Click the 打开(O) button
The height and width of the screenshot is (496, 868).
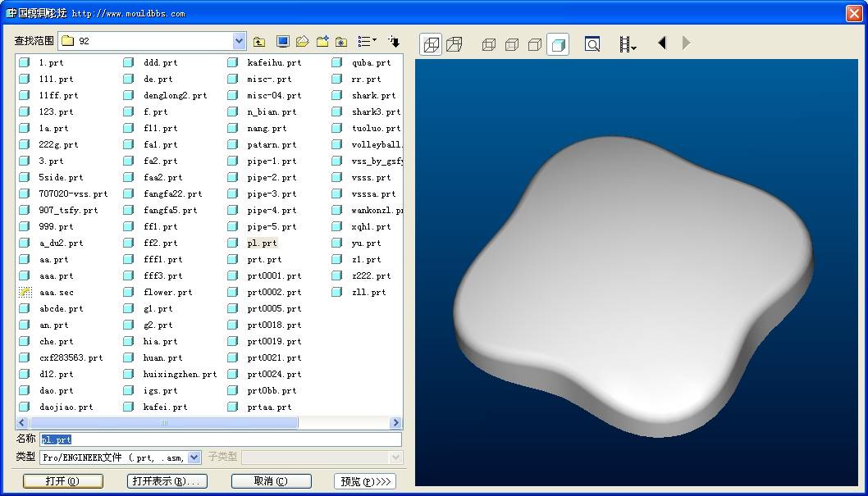tap(62, 481)
